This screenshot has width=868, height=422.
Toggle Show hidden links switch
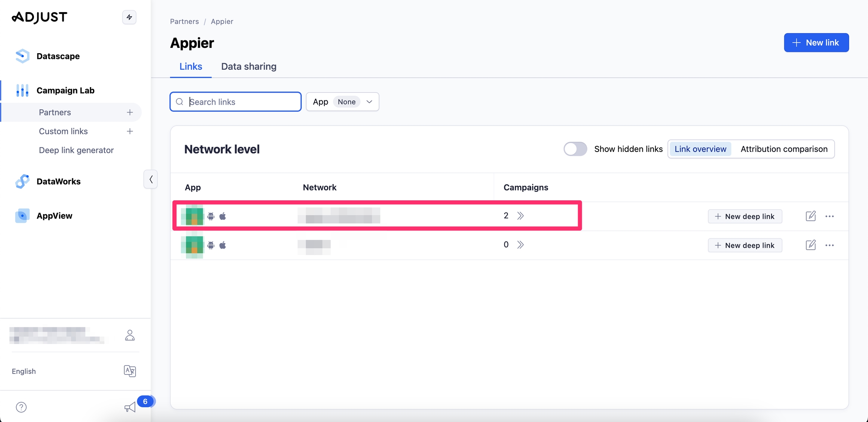point(575,149)
